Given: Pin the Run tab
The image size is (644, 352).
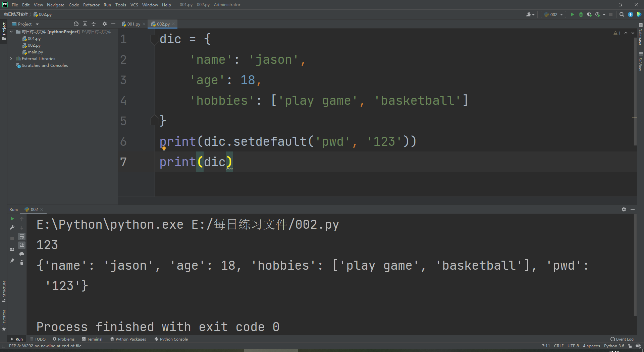Looking at the screenshot, I should [x=12, y=260].
